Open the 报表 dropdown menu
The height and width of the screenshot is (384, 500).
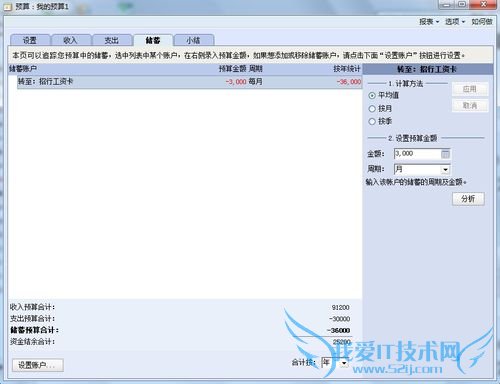(429, 22)
